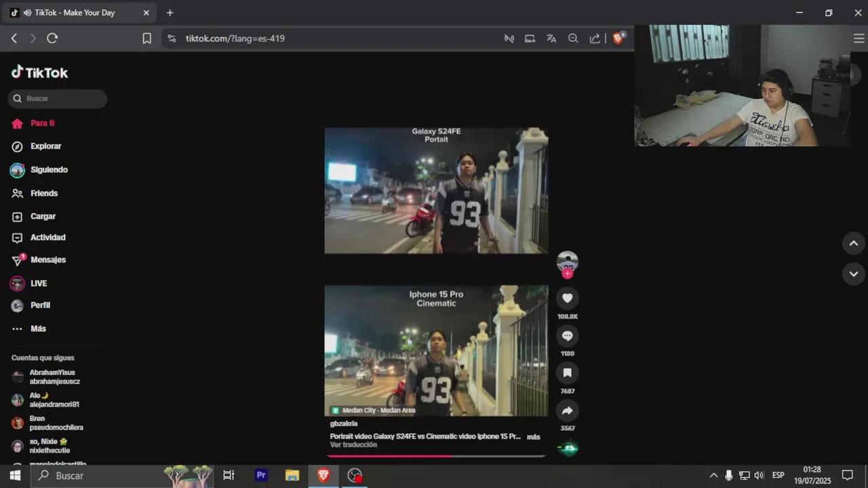Open the volume control in system tray

[x=759, y=476]
